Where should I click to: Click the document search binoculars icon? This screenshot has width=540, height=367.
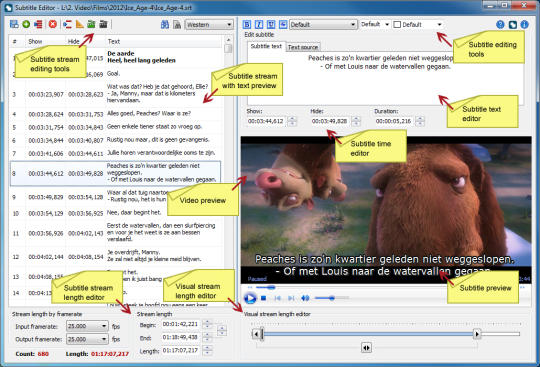177,24
